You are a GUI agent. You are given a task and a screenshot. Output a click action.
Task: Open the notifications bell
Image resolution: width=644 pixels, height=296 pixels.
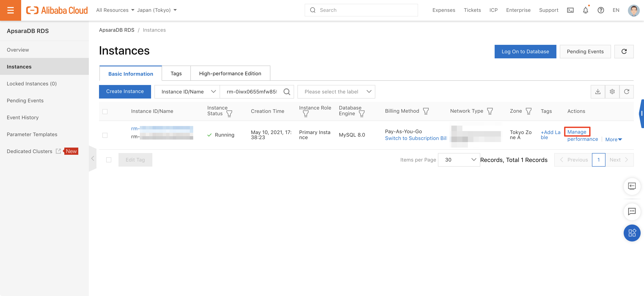pyautogui.click(x=585, y=10)
